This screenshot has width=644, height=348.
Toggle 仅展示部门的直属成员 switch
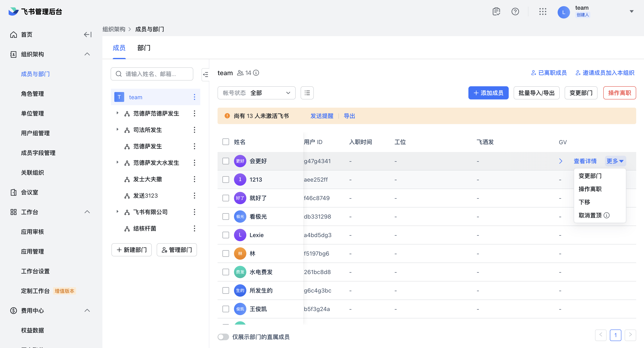point(223,337)
